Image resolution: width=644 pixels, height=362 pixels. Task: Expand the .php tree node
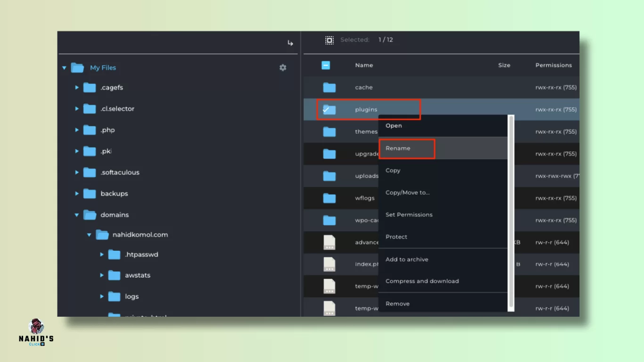(77, 130)
